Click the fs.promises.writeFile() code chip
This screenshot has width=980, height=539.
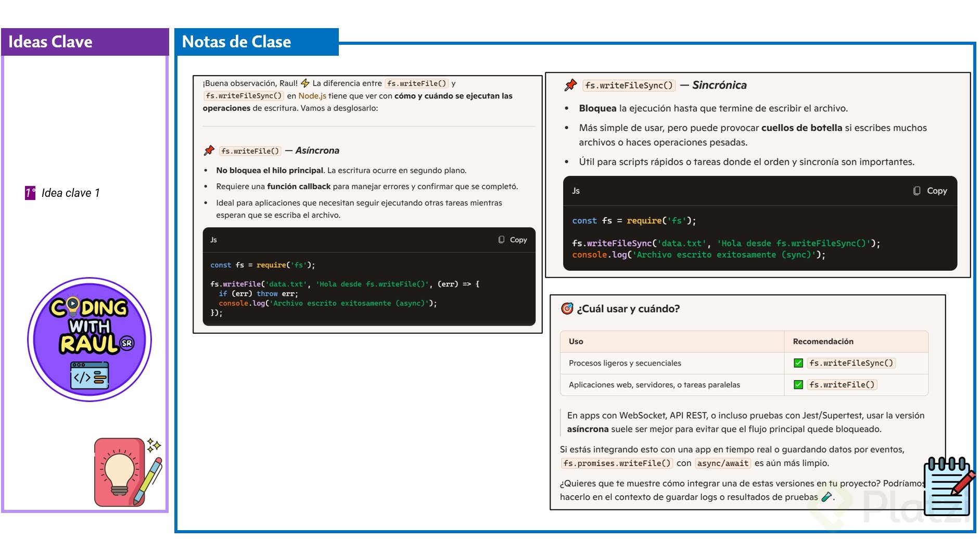617,463
